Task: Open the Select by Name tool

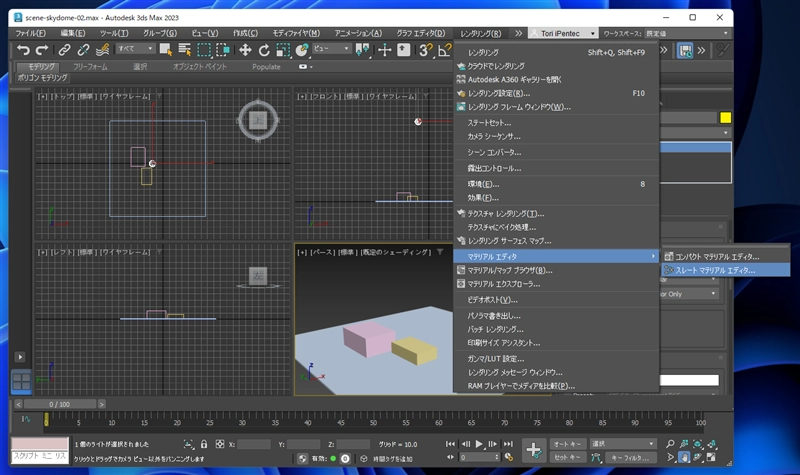Action: click(x=184, y=50)
